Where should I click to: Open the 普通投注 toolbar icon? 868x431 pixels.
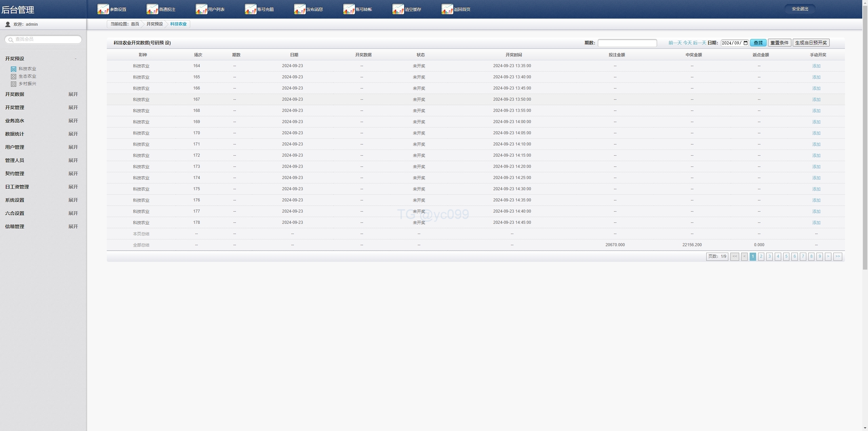(x=152, y=9)
